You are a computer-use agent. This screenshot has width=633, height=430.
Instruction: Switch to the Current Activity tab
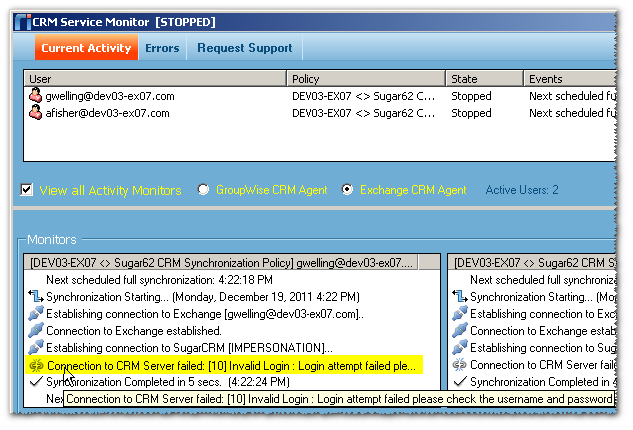86,48
